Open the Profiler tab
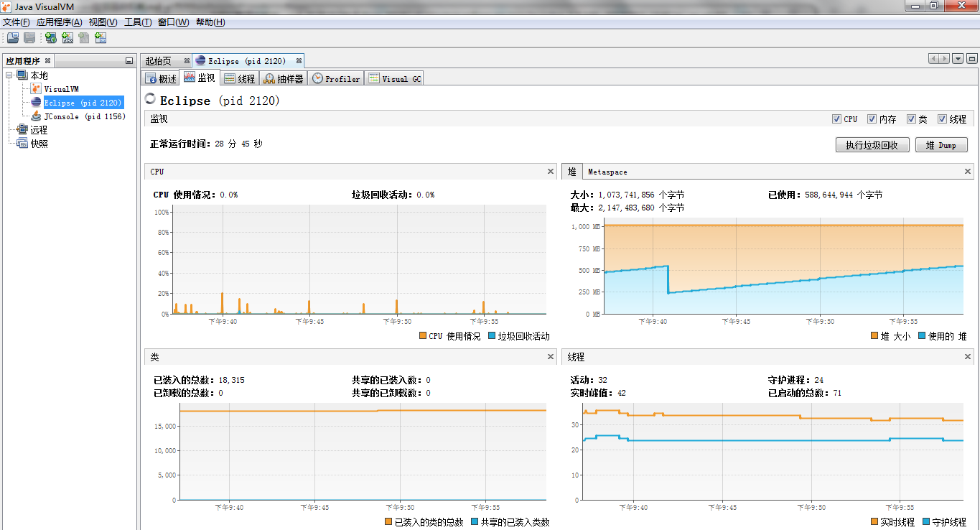Viewport: 980px width, 530px height. (336, 78)
